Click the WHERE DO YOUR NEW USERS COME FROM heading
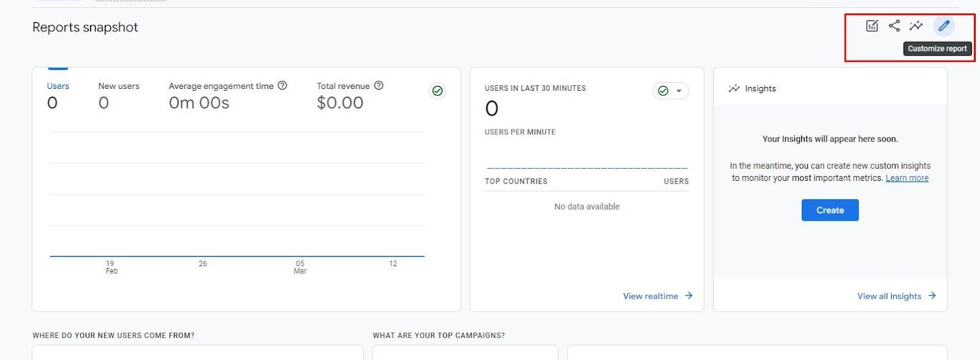Viewport: 980px width, 360px height. [113, 335]
